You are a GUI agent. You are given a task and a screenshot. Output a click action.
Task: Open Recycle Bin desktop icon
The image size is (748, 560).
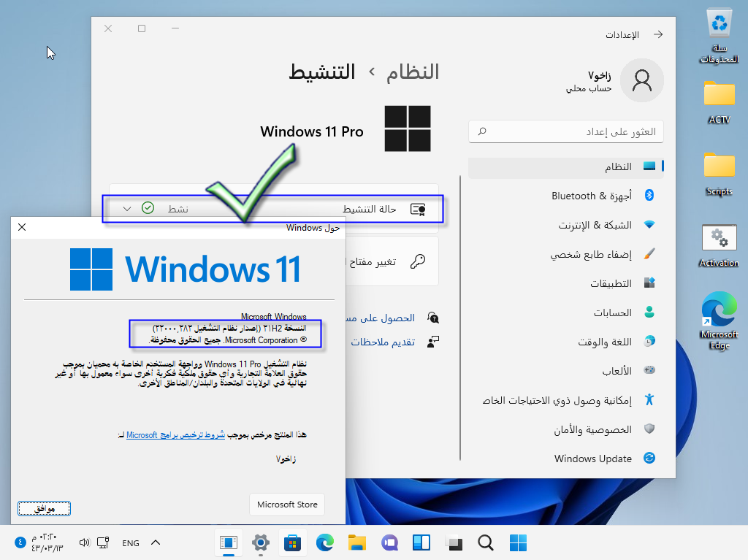719,37
